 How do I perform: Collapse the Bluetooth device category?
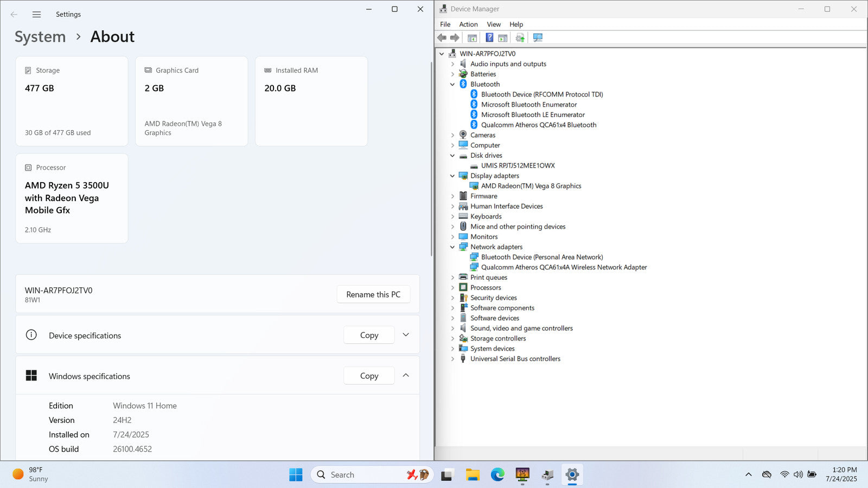[452, 85]
